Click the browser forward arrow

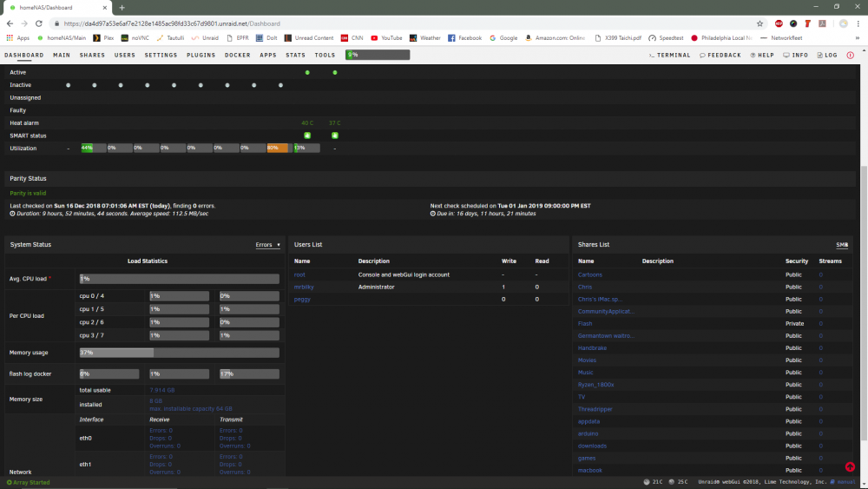(24, 23)
